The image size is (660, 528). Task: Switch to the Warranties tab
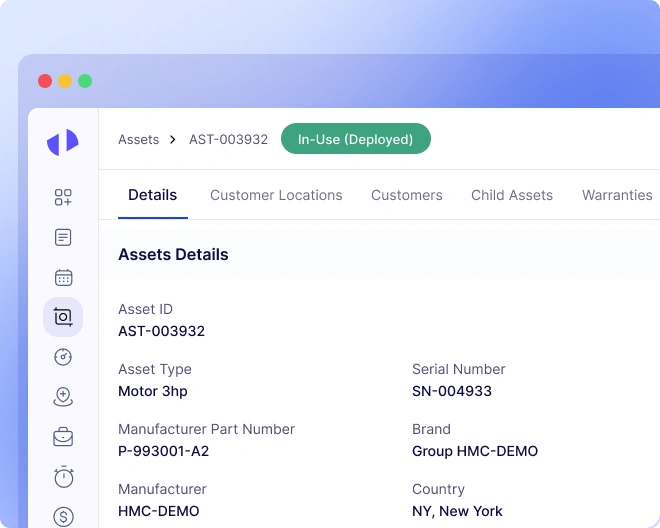[617, 195]
